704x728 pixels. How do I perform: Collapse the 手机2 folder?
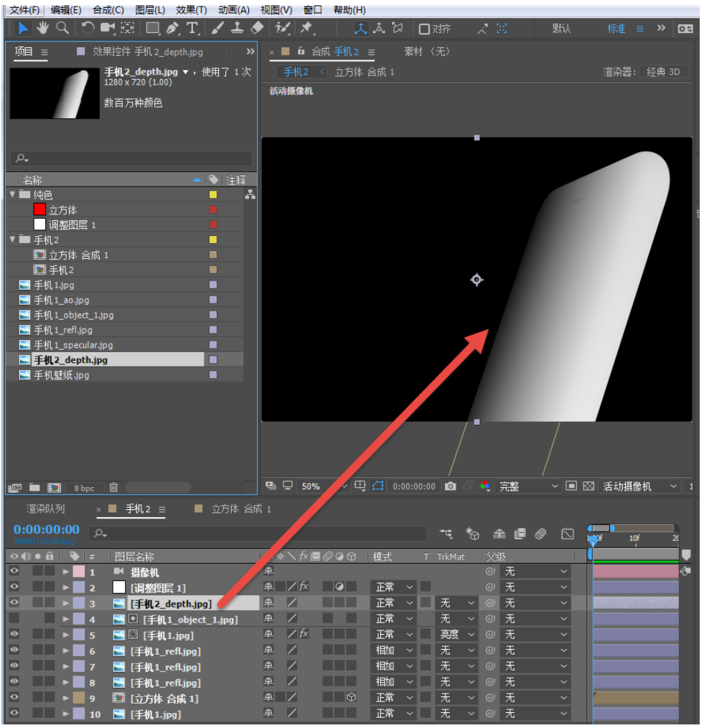[x=12, y=240]
